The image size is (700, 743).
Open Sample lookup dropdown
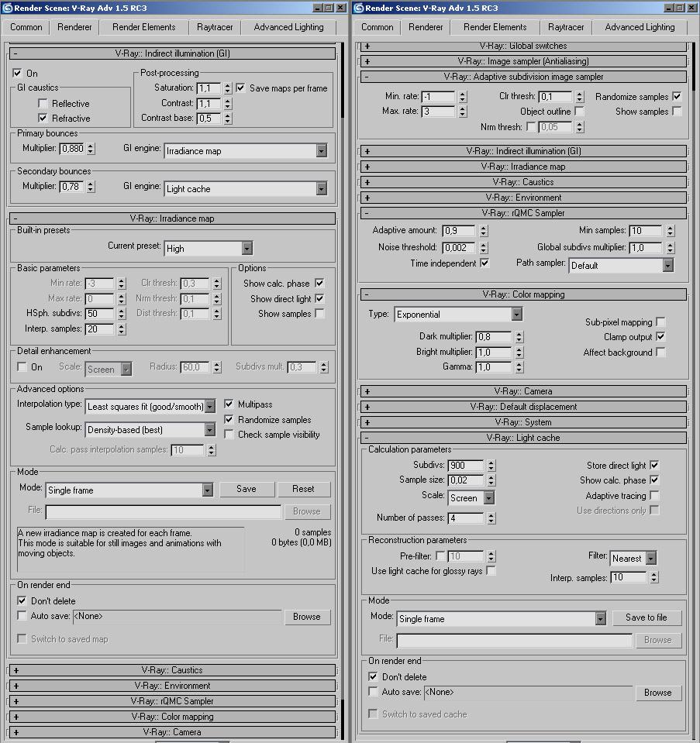tap(150, 429)
